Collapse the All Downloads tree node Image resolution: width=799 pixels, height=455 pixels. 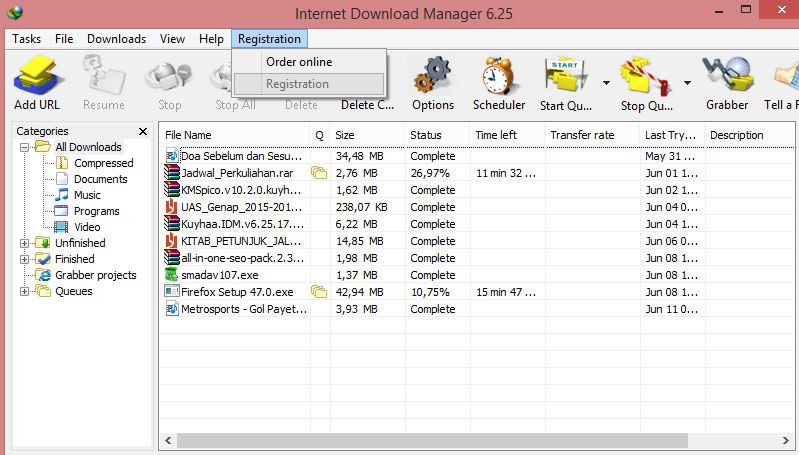tap(24, 147)
